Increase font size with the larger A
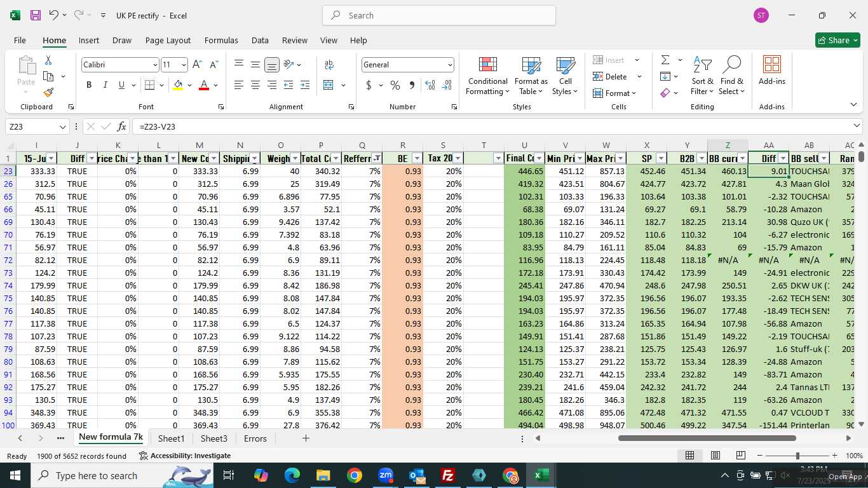This screenshot has width=868, height=488. 197,64
